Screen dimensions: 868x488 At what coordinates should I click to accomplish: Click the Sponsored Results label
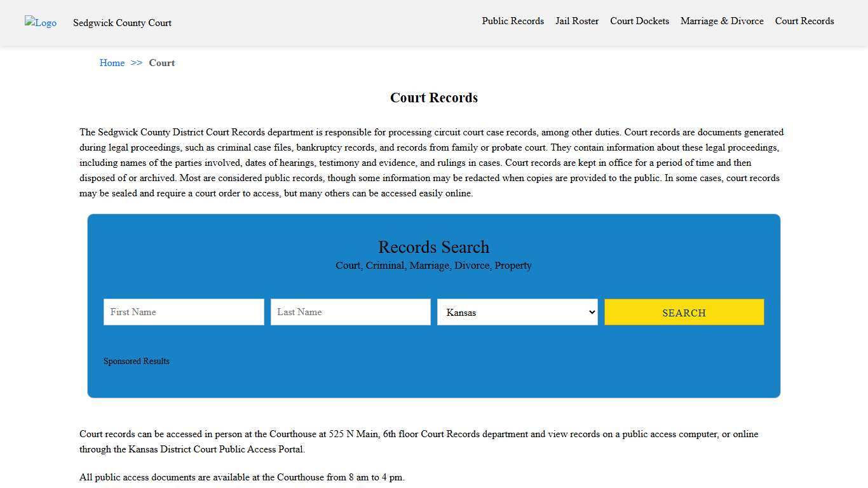tap(137, 361)
